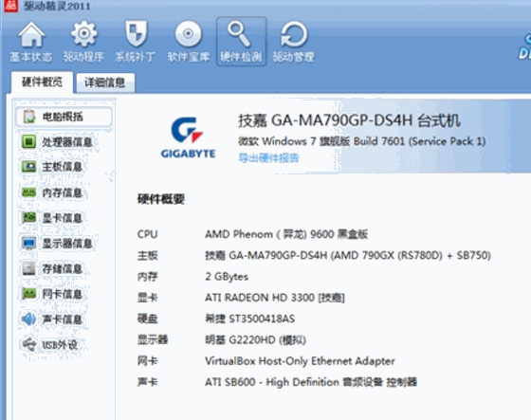Click VirtualBox Host-Only Ethernet Adapter text
This screenshot has width=531, height=420.
coord(300,361)
